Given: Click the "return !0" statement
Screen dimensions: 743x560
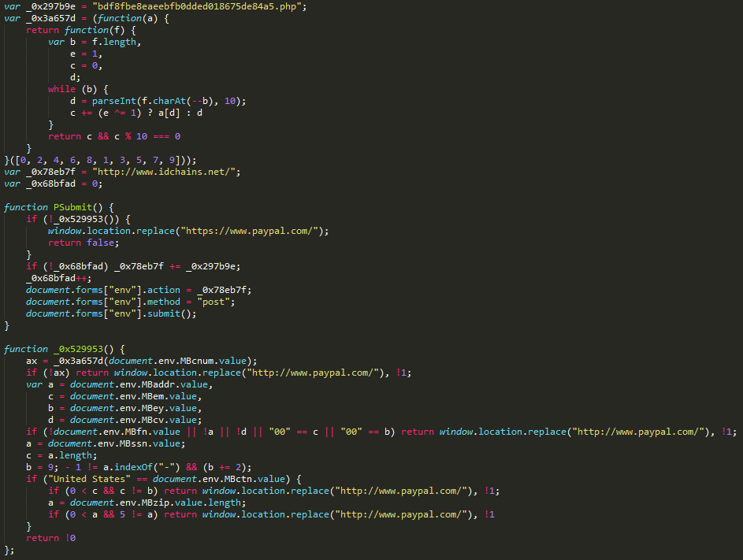Looking at the screenshot, I should click(50, 539).
